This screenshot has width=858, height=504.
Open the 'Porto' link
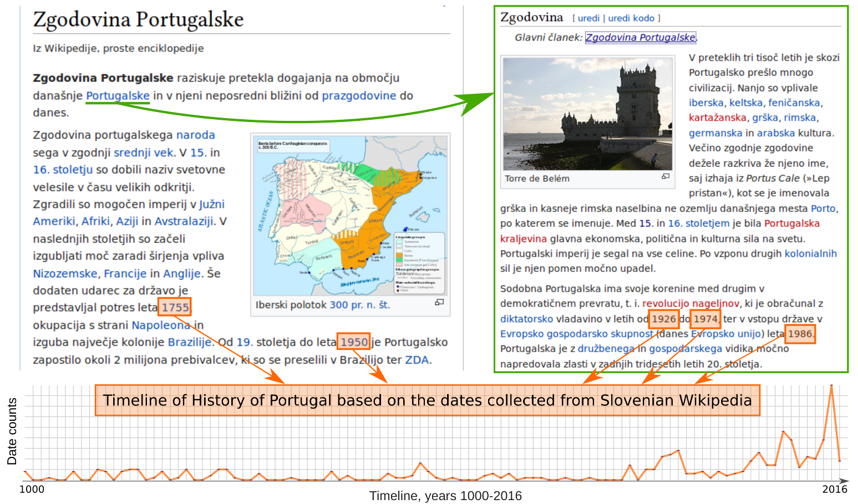pos(823,208)
